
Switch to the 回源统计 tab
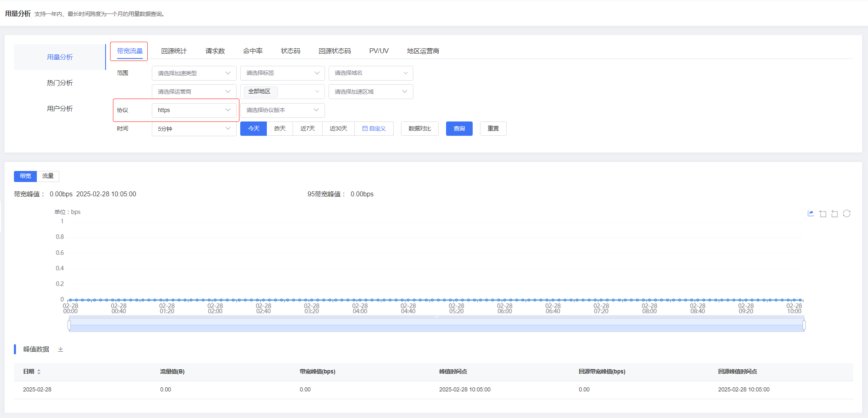click(x=174, y=51)
